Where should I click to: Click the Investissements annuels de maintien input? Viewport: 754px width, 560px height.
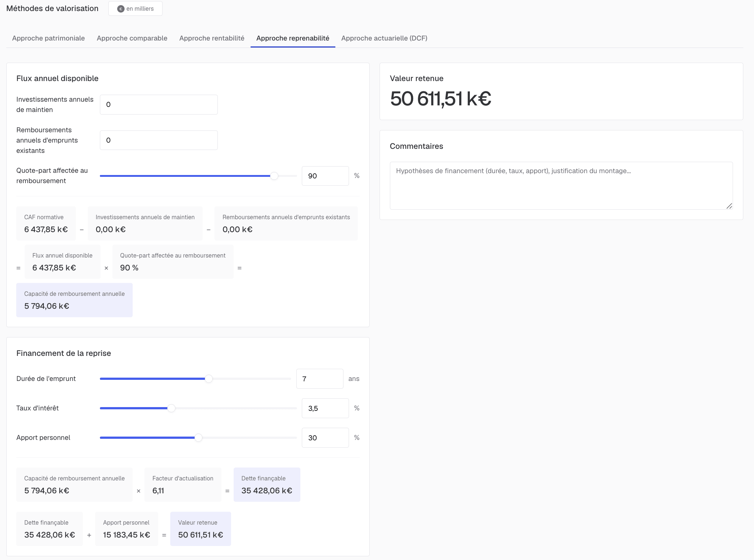point(158,105)
